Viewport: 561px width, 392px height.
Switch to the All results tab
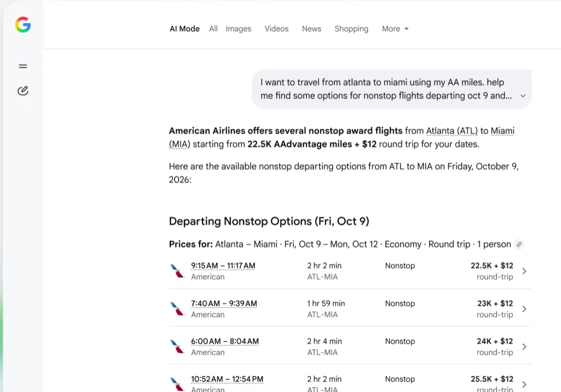pos(213,28)
